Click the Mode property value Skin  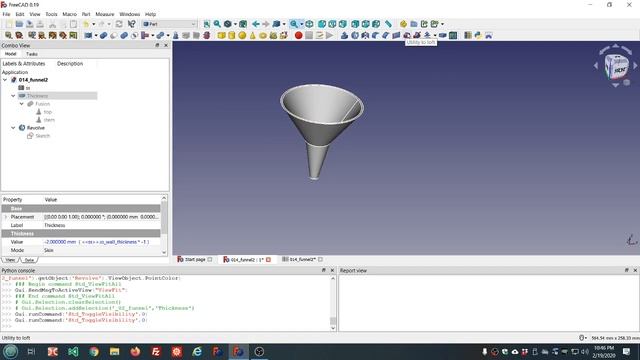pyautogui.click(x=102, y=250)
